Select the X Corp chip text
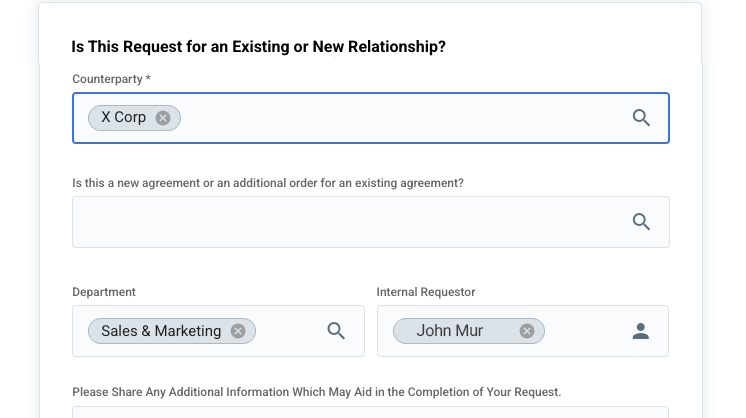746x418 pixels. click(x=123, y=118)
